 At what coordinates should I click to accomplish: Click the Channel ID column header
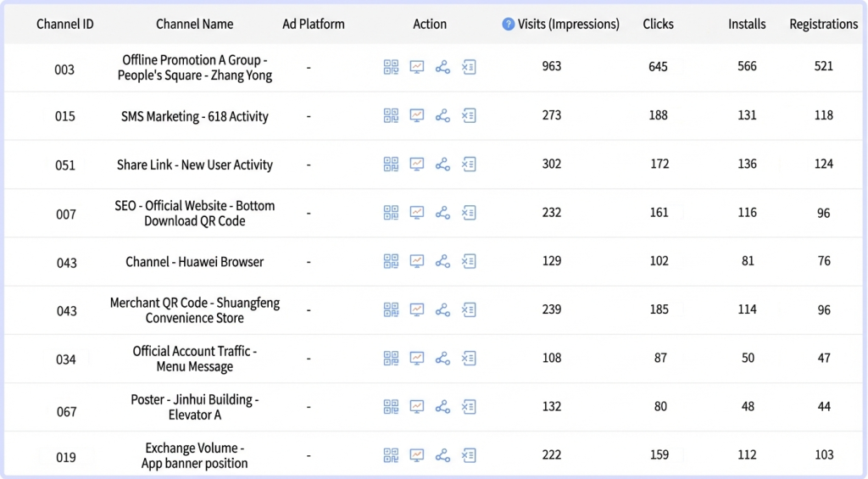[x=65, y=24]
